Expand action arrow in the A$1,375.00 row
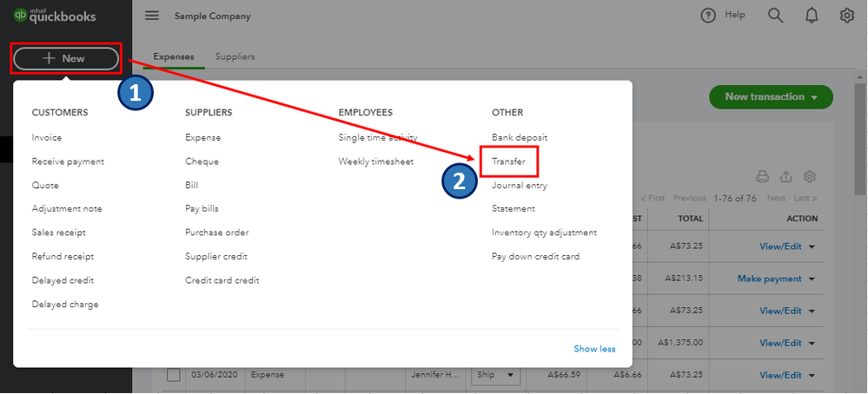 812,344
